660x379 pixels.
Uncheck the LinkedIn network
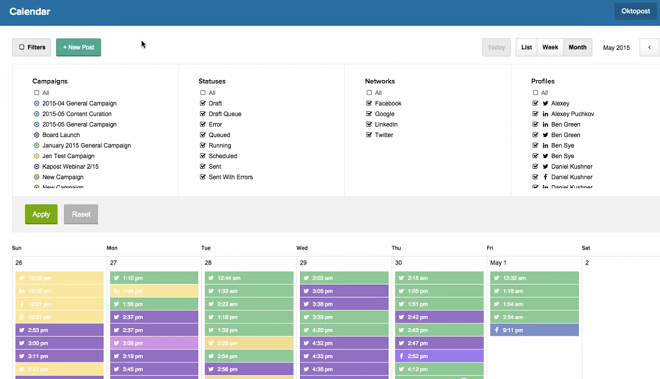[x=369, y=124]
